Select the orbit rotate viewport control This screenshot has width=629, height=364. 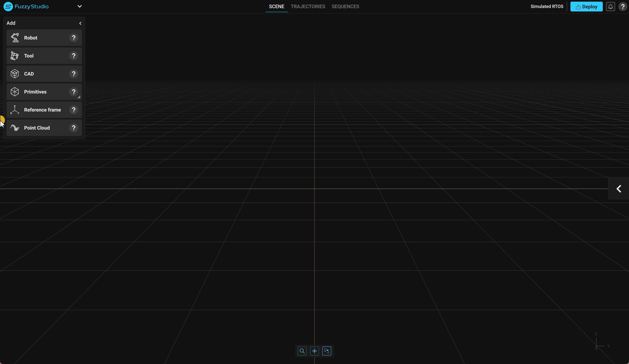click(x=327, y=351)
